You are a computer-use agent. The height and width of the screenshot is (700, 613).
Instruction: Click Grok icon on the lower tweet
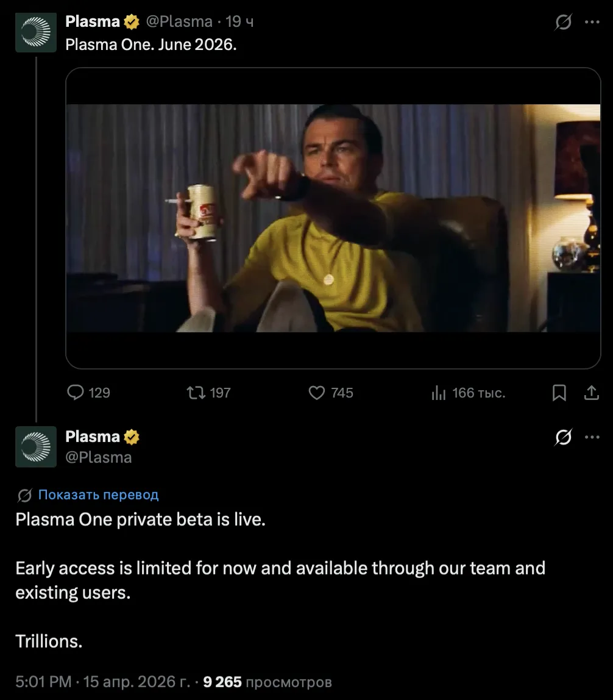pyautogui.click(x=564, y=437)
